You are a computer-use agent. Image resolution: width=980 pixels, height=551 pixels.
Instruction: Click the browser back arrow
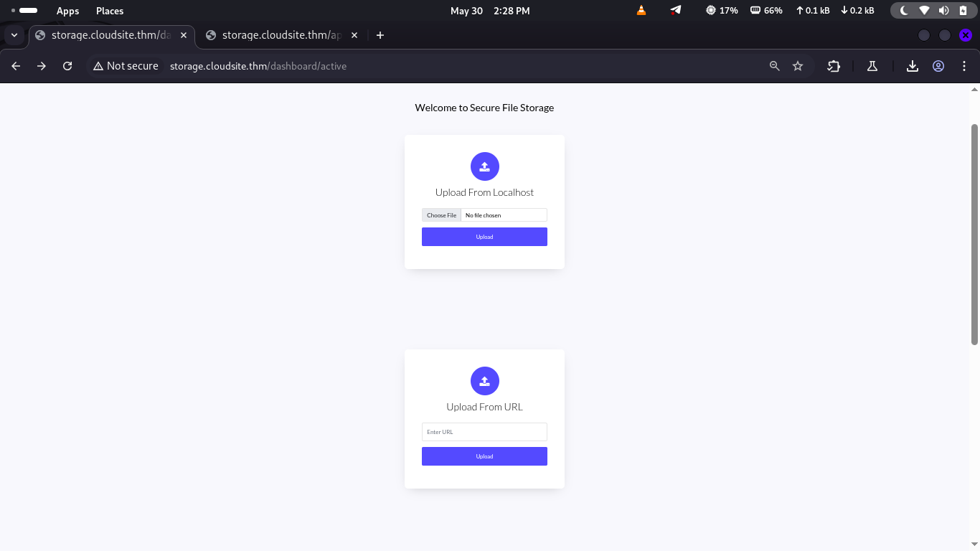(16, 66)
